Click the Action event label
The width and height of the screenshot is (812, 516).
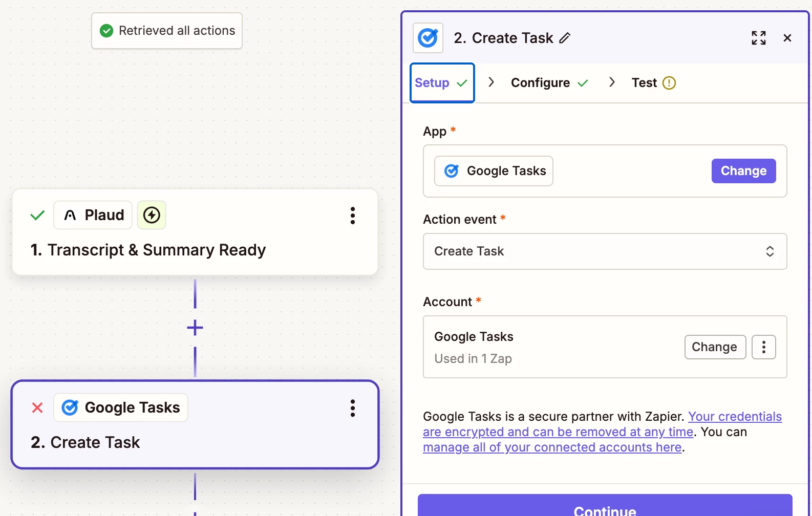(x=460, y=220)
